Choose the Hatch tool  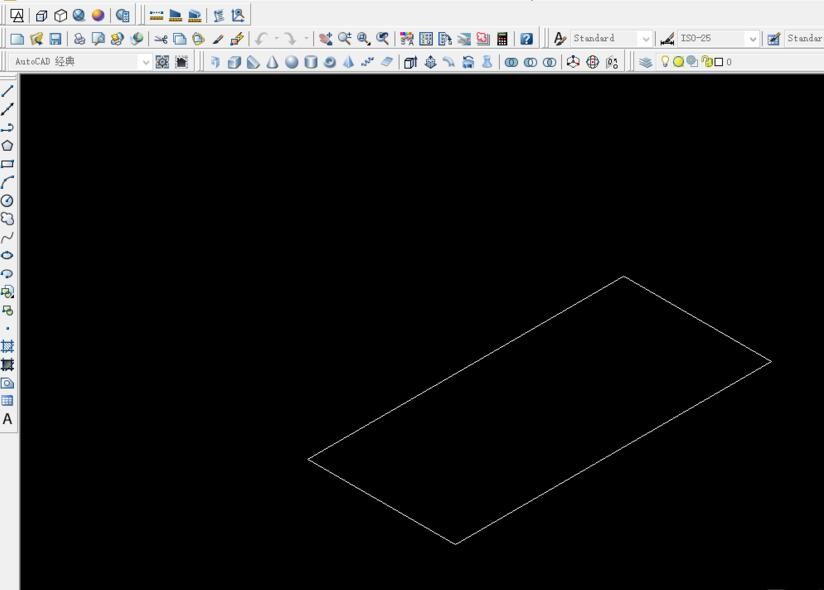click(8, 346)
